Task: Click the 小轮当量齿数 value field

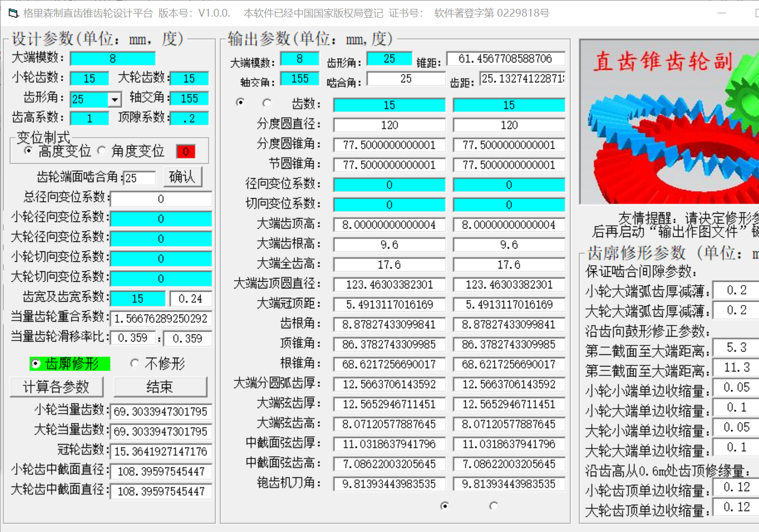Action: [x=161, y=412]
